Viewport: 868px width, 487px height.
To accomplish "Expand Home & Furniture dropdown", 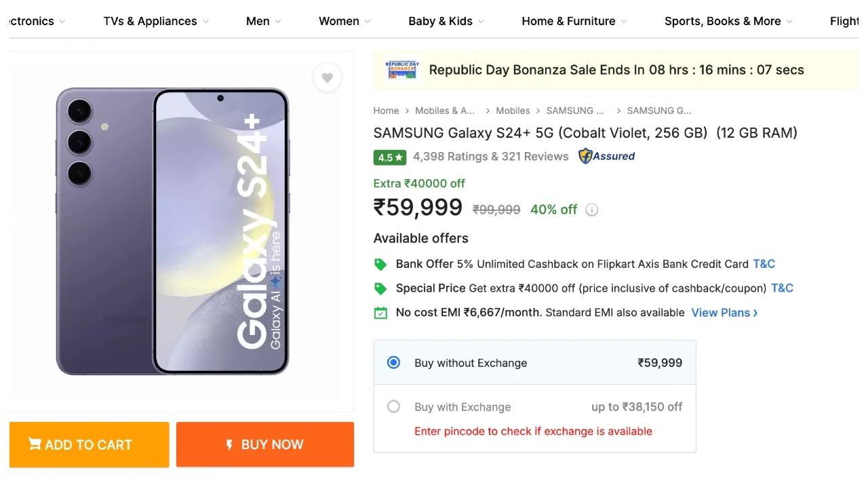I will click(x=574, y=21).
